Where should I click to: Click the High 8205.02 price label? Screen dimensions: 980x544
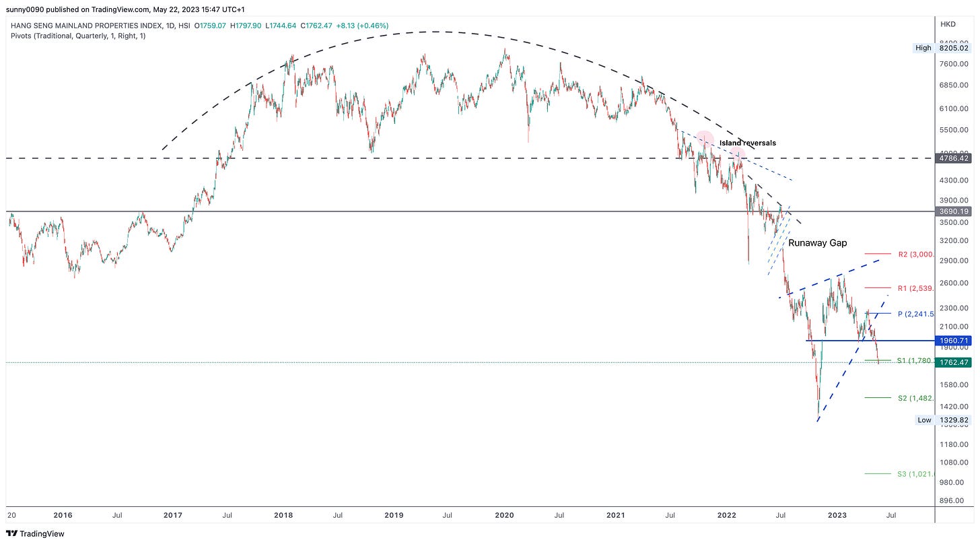pos(942,48)
